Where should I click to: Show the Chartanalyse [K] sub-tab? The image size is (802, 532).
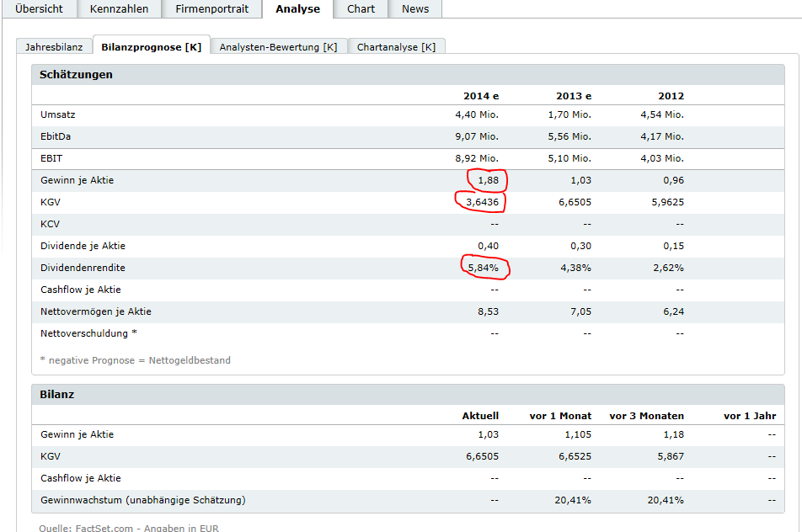click(396, 47)
